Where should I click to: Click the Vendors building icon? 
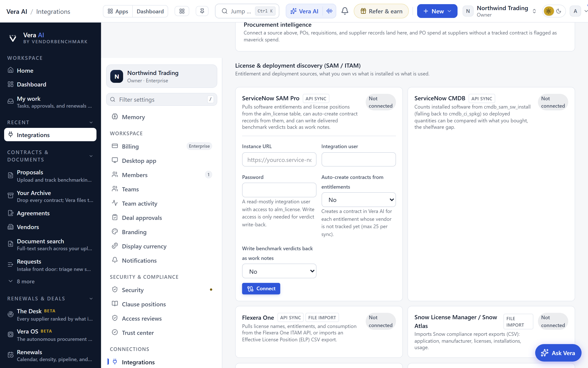point(10,227)
